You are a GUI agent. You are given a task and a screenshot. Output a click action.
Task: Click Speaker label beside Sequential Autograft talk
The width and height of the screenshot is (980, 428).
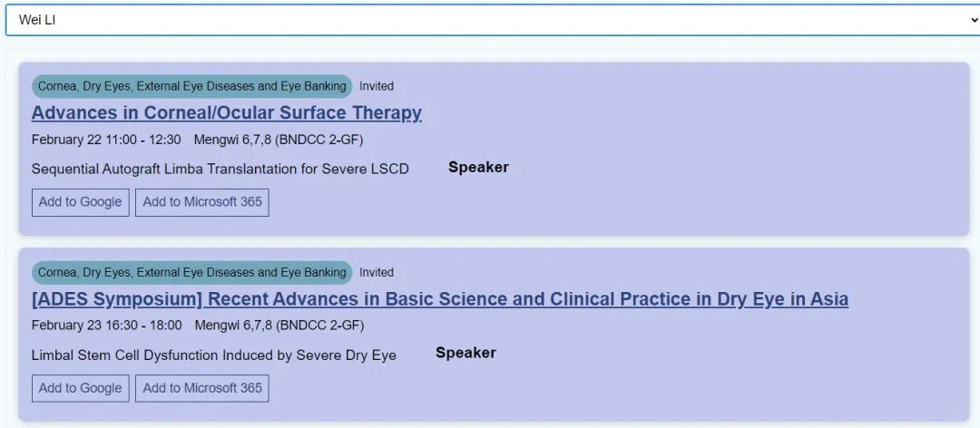tap(478, 167)
